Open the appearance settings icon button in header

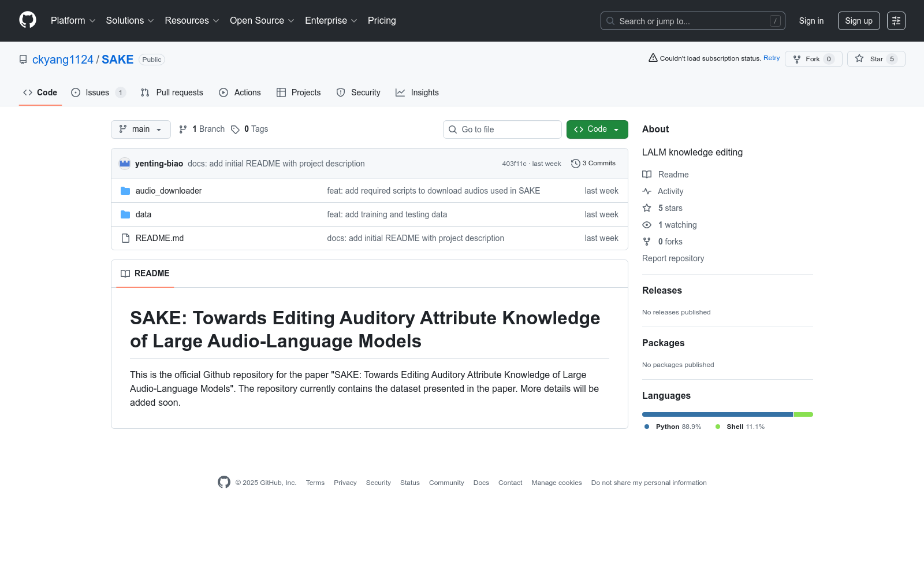[x=896, y=21]
